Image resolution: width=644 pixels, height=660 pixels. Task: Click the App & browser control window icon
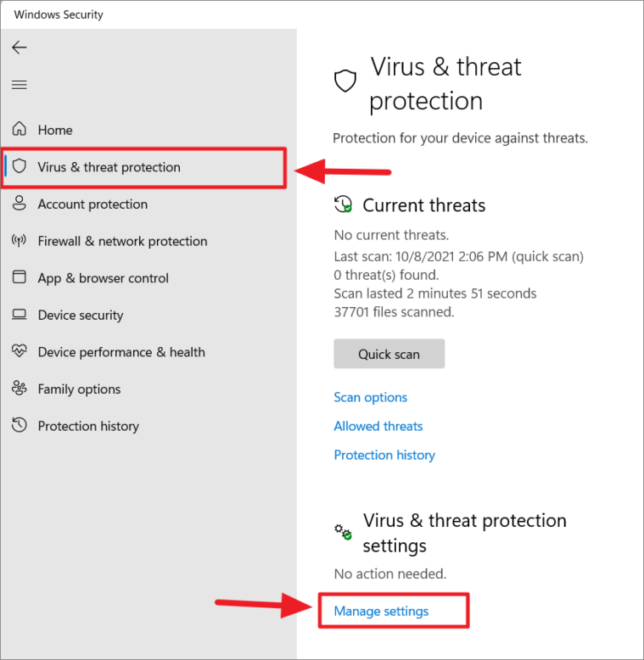tap(20, 277)
